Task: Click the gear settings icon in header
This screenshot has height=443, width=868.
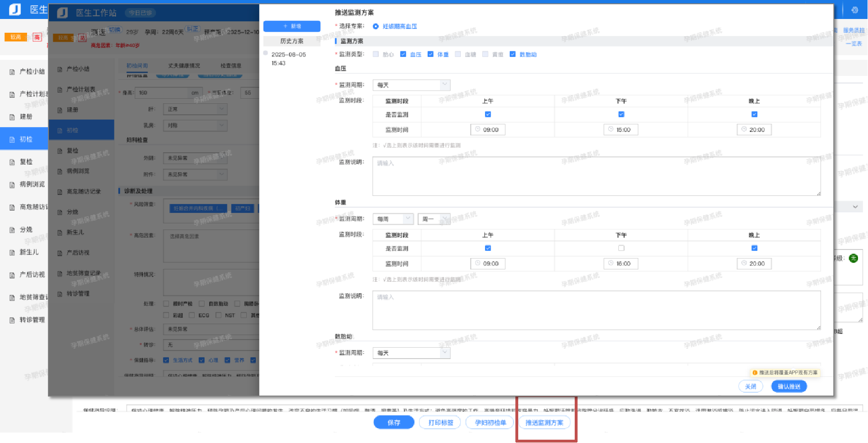Action: [855, 10]
